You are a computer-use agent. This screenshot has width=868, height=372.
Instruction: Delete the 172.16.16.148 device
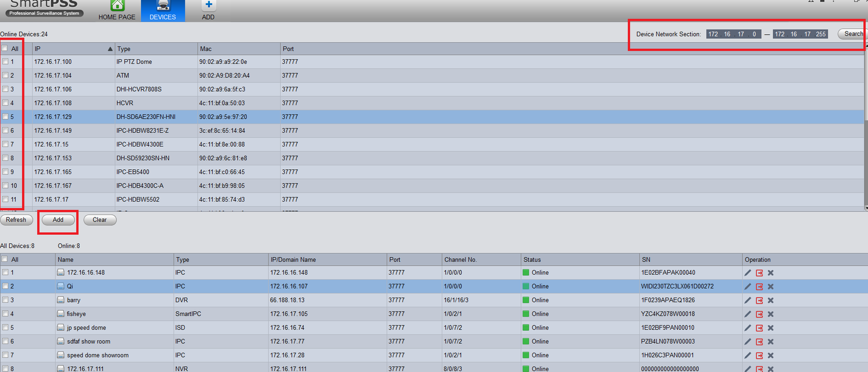pos(770,273)
